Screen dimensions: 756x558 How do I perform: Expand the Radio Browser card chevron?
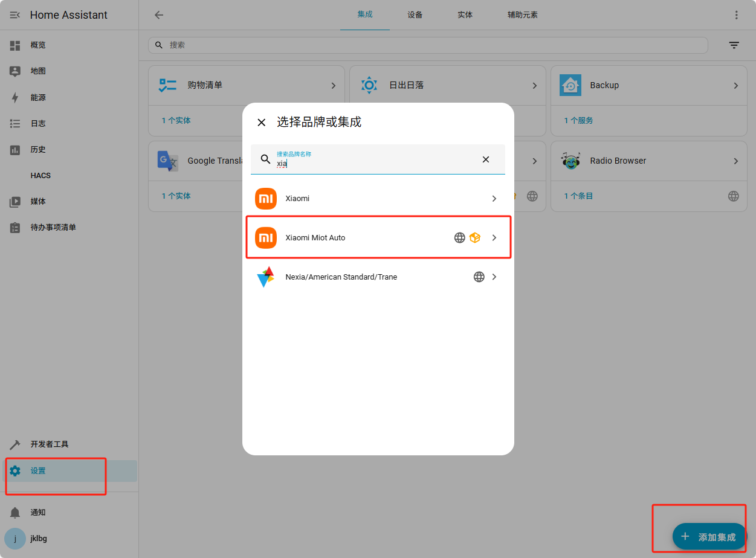(x=735, y=161)
